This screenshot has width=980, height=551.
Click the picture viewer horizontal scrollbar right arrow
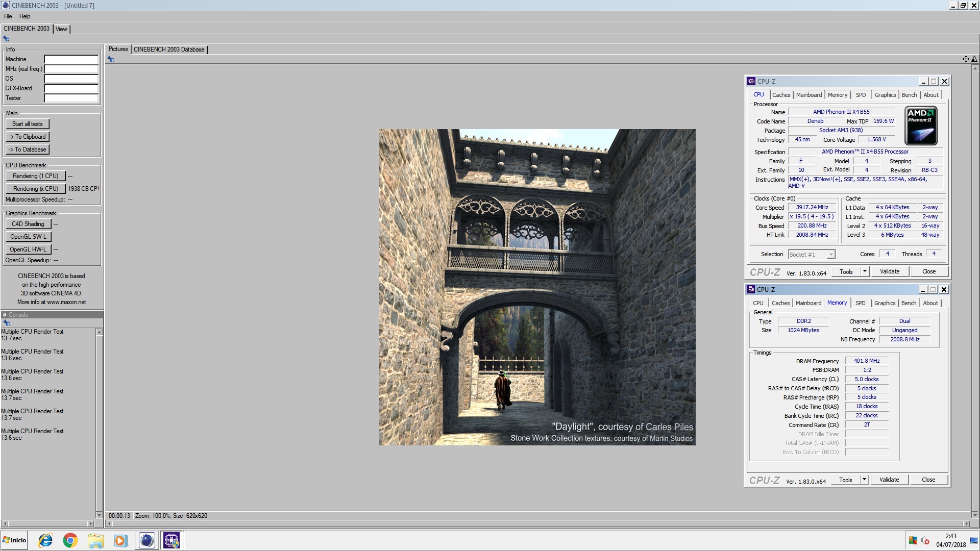click(966, 524)
